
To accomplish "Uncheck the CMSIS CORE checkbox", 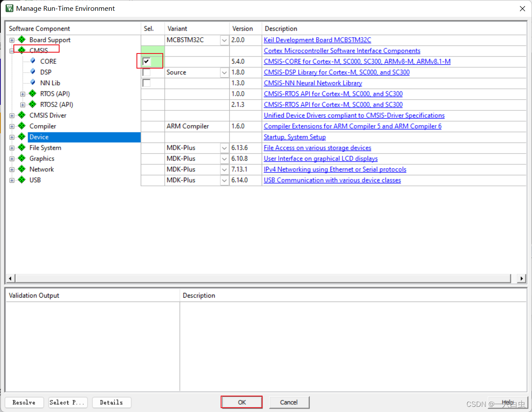I will click(x=146, y=61).
